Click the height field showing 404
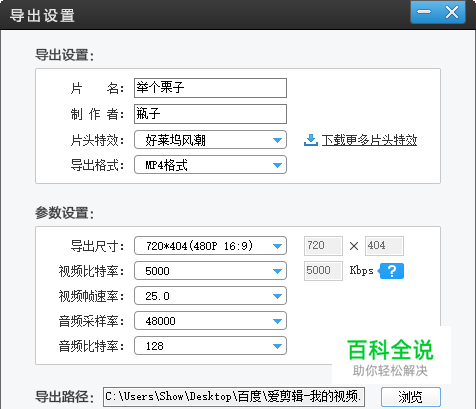Image resolution: width=476 pixels, height=409 pixels. [x=384, y=246]
